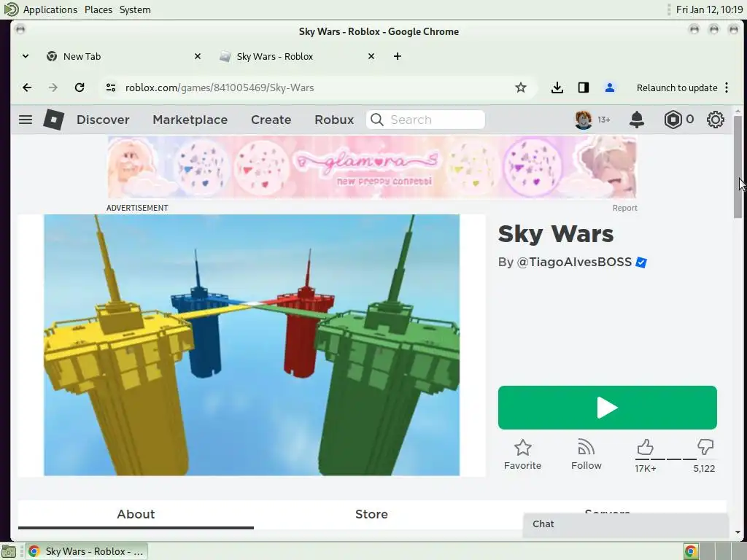Screen dimensions: 747x560
Task: Go back in Chrome
Action: click(x=27, y=87)
